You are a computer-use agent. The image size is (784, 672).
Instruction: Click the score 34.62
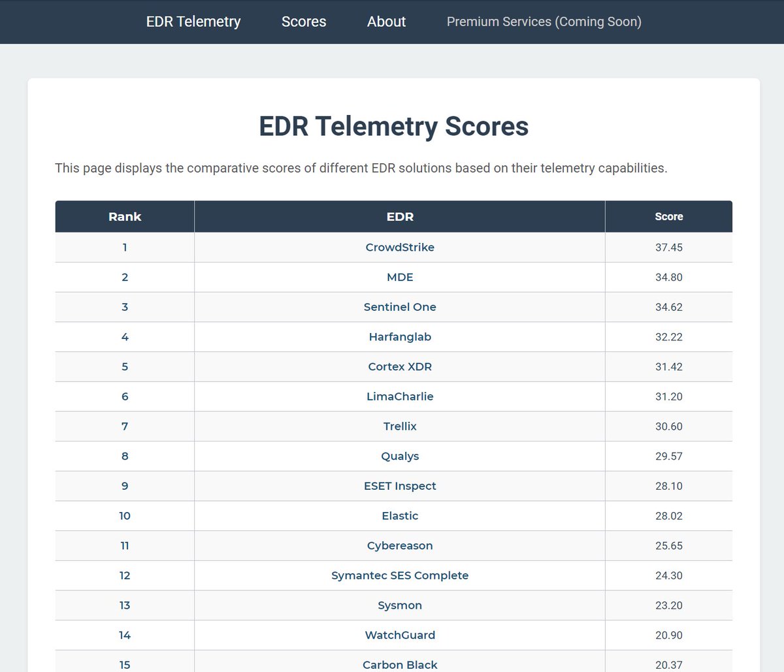pos(669,307)
